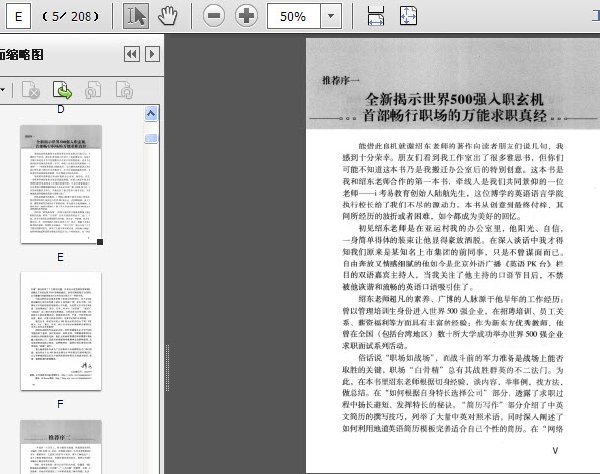The width and height of the screenshot is (600, 474).
Task: Click the page number field showing E
Action: pyautogui.click(x=18, y=16)
